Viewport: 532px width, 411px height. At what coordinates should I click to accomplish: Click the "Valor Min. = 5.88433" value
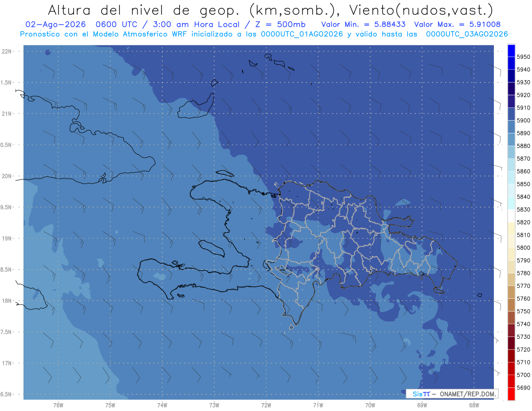point(363,24)
